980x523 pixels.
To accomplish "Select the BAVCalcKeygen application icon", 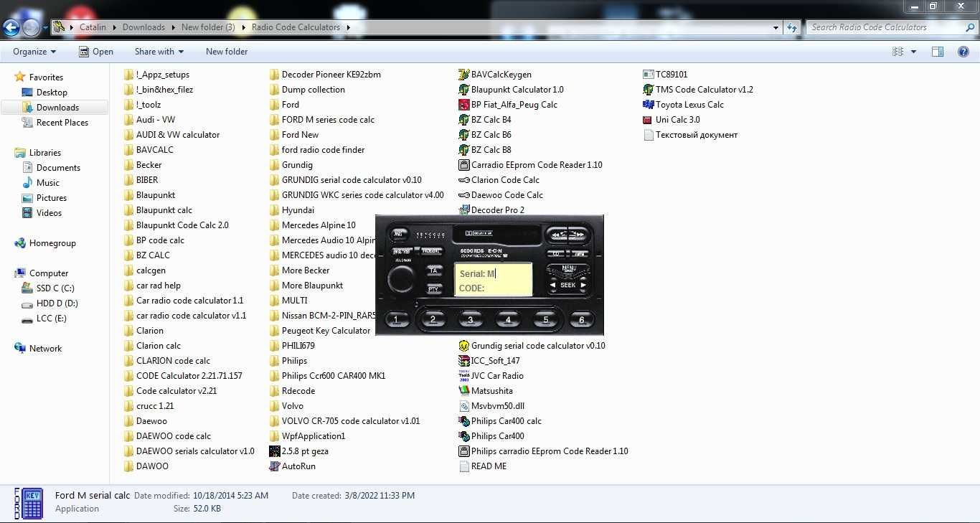I will click(x=464, y=75).
